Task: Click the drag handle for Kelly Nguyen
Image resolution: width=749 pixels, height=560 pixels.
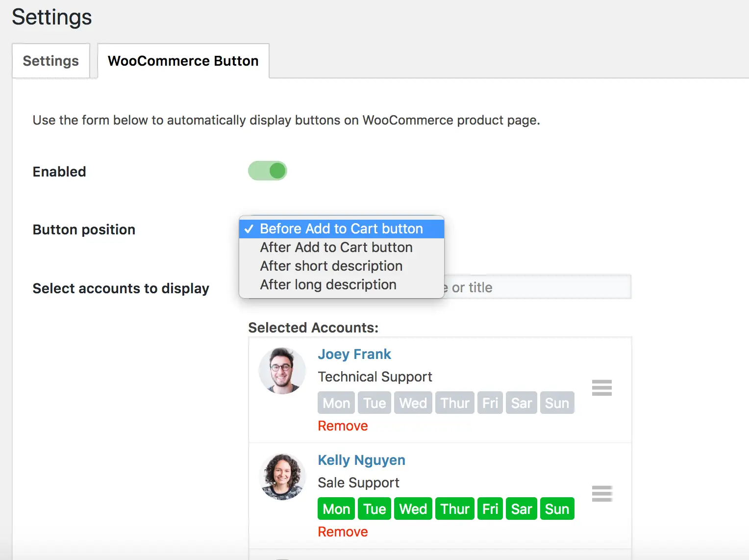Action: (x=601, y=494)
